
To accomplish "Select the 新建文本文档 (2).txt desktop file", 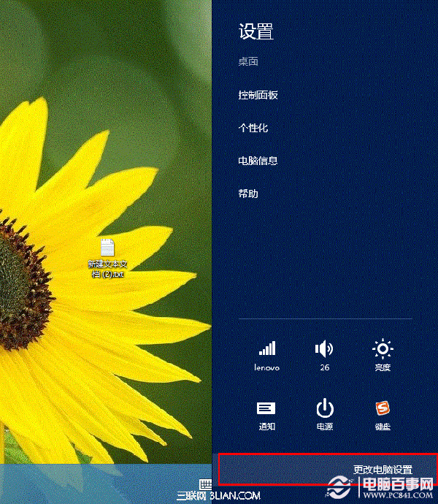I will [107, 258].
